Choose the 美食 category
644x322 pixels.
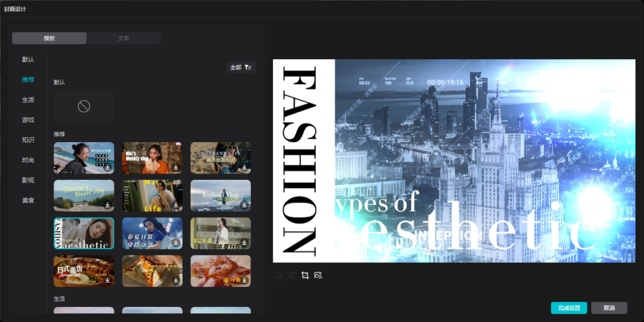28,201
